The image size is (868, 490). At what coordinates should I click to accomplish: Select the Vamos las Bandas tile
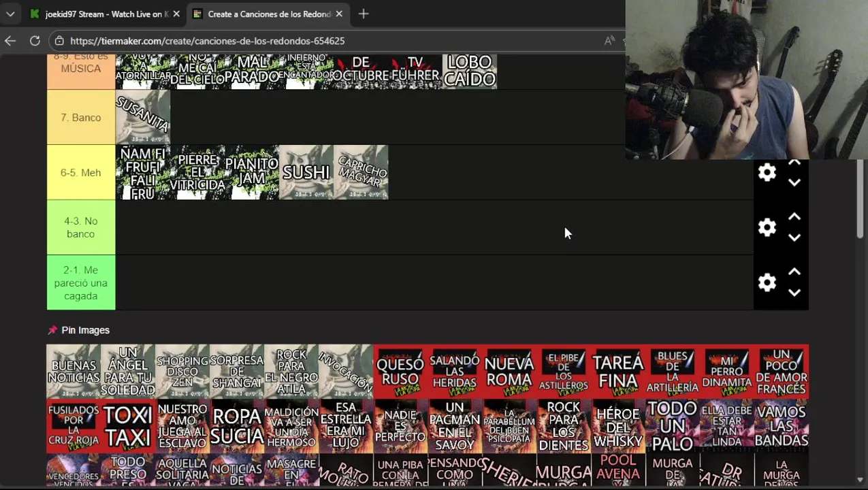pos(782,425)
